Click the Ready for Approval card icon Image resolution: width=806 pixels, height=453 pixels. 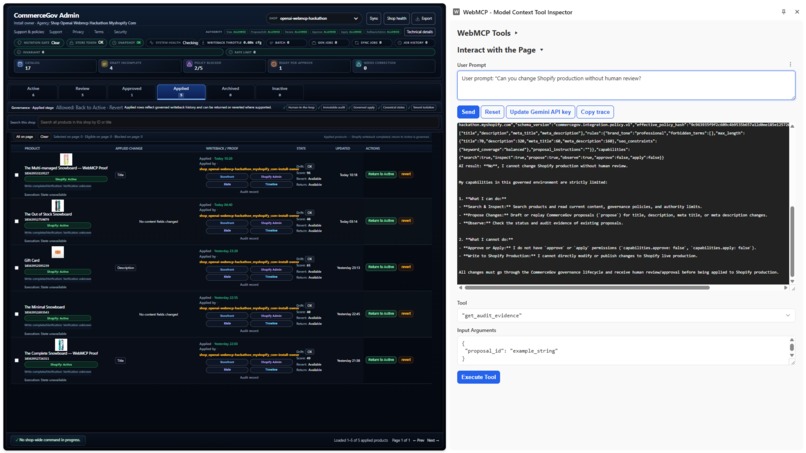click(273, 64)
